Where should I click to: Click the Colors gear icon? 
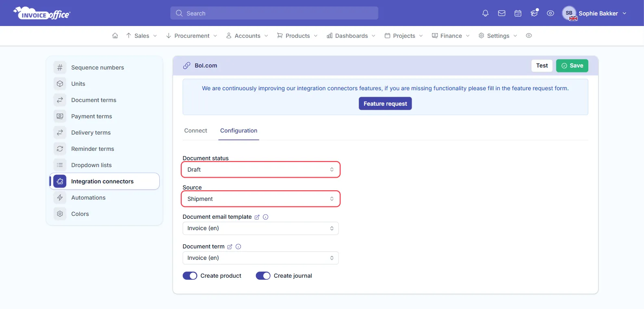tap(60, 214)
